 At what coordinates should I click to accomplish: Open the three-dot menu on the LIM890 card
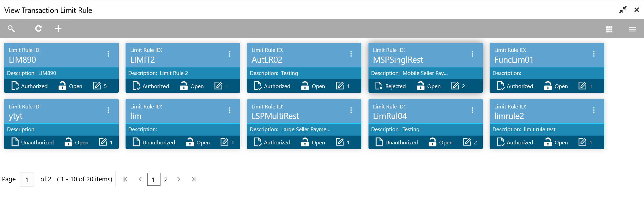[x=108, y=54]
